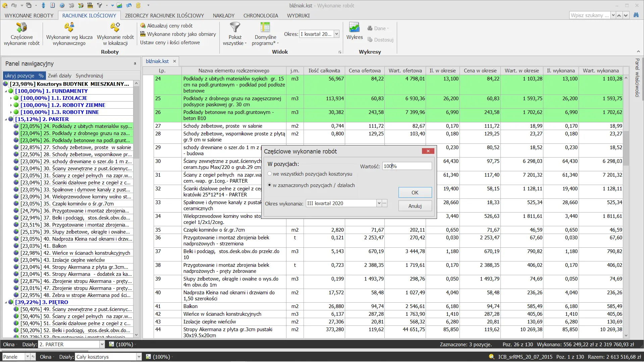644x362 pixels.
Task: Pin the Panel nawigacyjny pushpin icon
Action: pyautogui.click(x=135, y=64)
